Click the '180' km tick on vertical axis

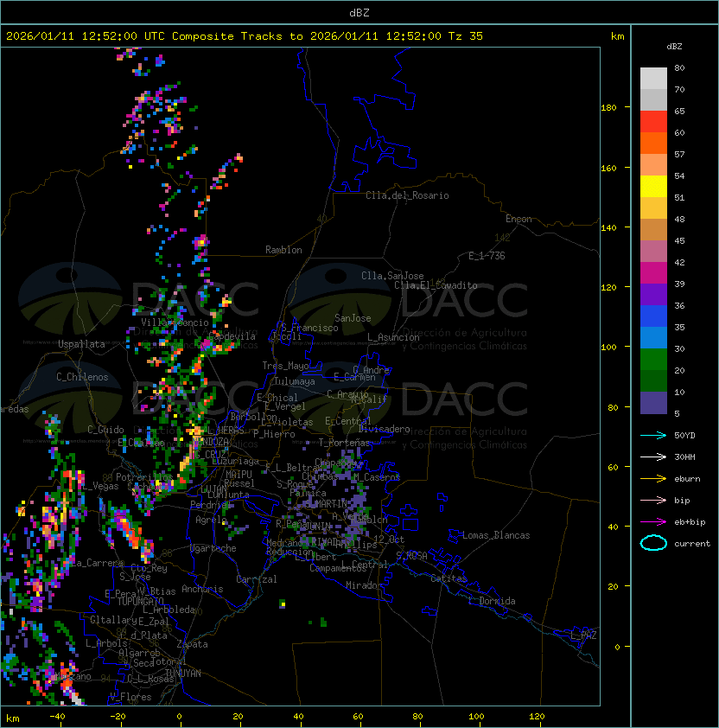pos(608,108)
